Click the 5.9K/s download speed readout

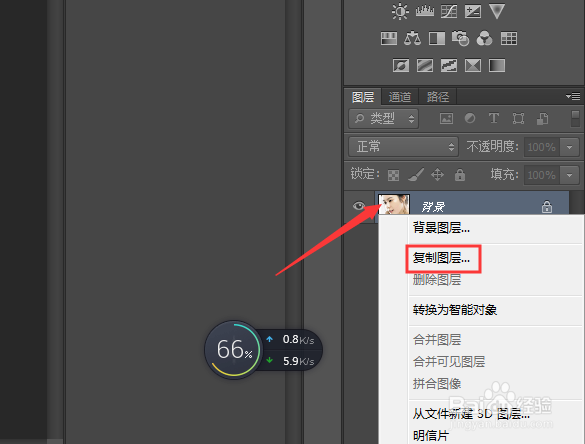click(x=298, y=361)
